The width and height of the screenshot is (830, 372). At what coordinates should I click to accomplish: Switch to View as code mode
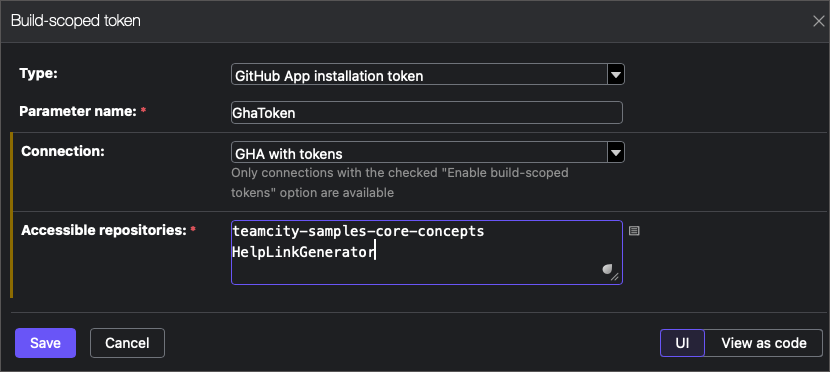(764, 343)
